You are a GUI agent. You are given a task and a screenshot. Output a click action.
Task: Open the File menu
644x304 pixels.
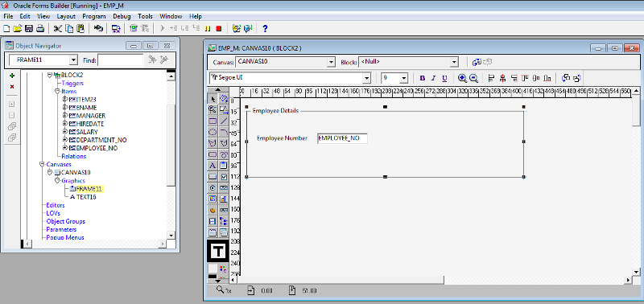pos(8,16)
